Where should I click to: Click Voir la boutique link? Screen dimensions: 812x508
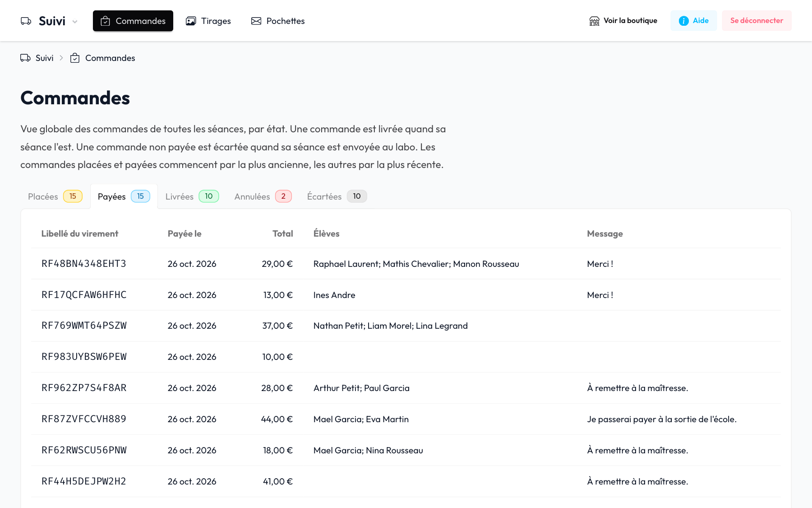[x=623, y=21]
